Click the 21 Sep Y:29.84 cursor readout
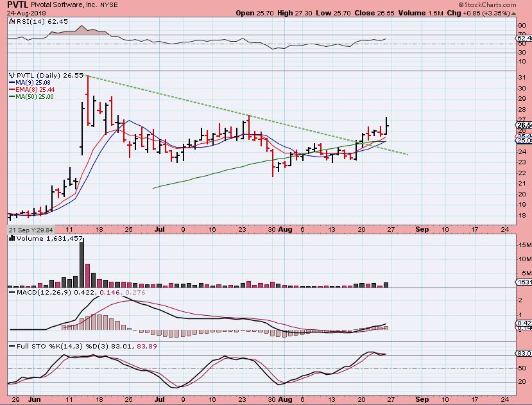 coord(31,230)
